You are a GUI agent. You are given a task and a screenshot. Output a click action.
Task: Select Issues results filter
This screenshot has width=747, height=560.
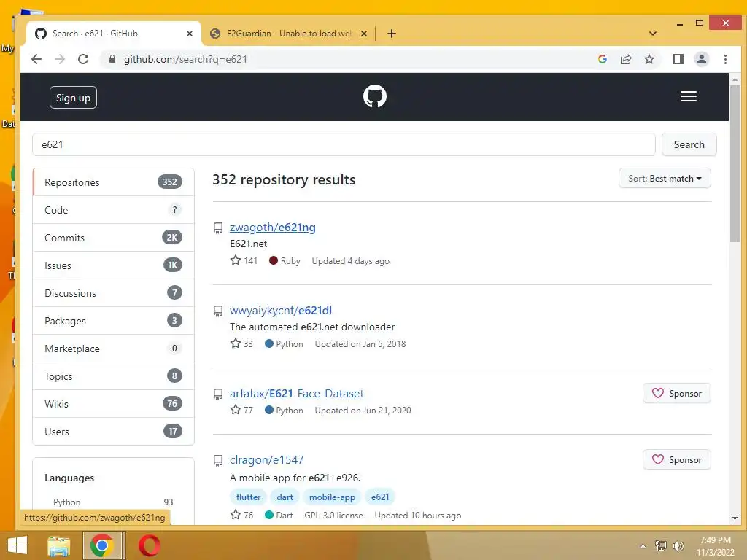click(x=113, y=265)
